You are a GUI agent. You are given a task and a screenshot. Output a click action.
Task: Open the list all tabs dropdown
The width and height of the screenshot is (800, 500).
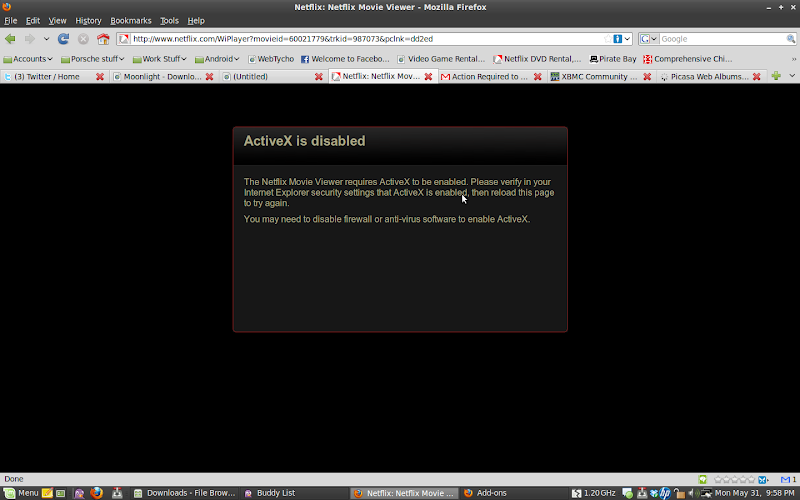[x=792, y=76]
